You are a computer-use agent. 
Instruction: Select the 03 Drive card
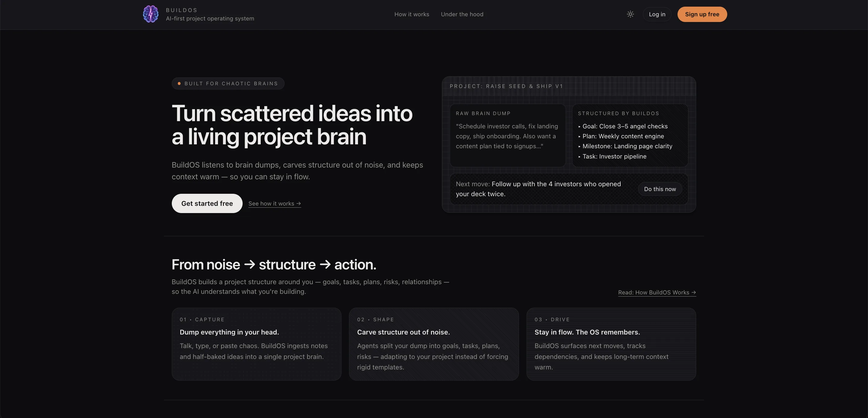tap(611, 344)
